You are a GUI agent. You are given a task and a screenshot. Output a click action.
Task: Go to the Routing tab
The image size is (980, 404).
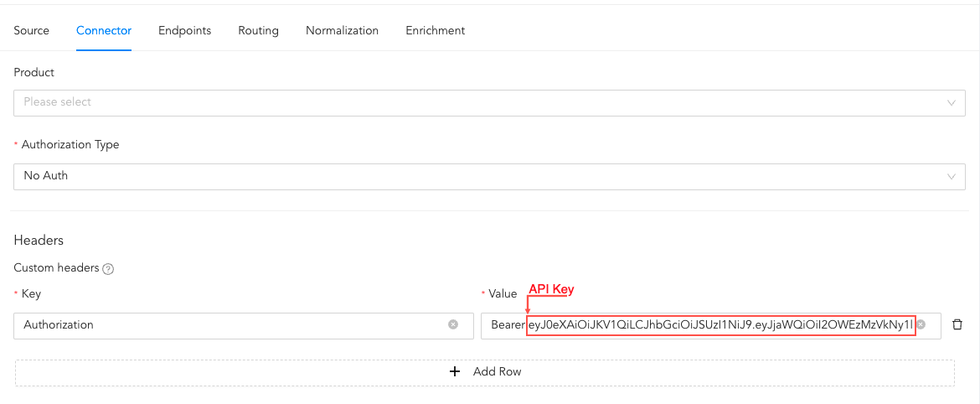(258, 30)
